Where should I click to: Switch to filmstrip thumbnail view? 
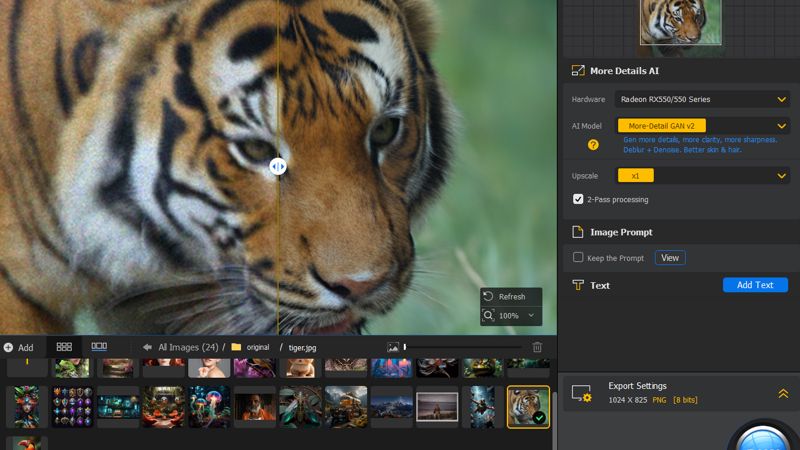coord(99,346)
